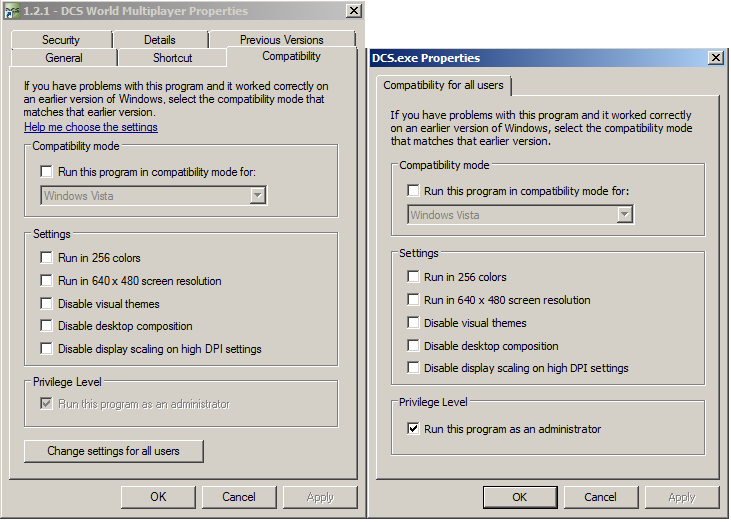The image size is (731, 522).
Task: Check Run in 256 colors in DCS.exe Properties
Action: pyautogui.click(x=413, y=276)
